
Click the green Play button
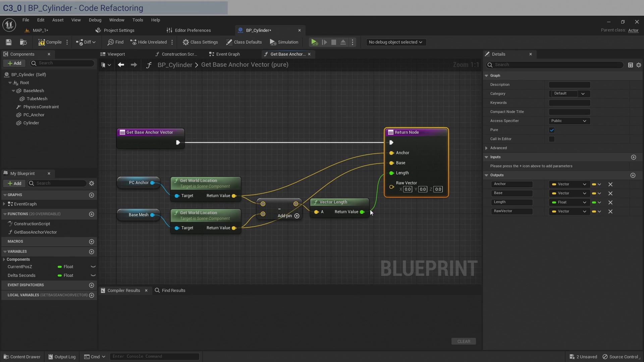(314, 42)
